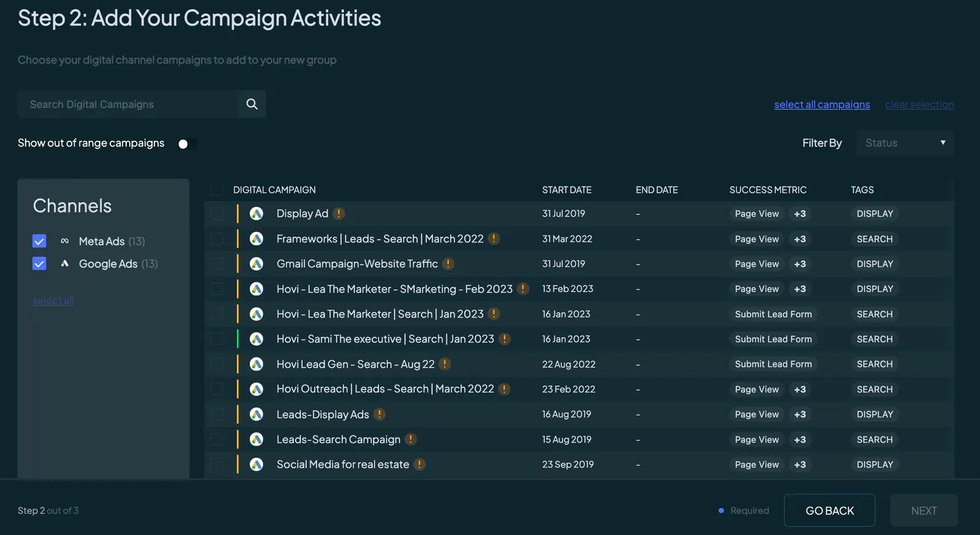Check the header select-all campaigns checkbox
The width and height of the screenshot is (980, 535).
point(217,190)
